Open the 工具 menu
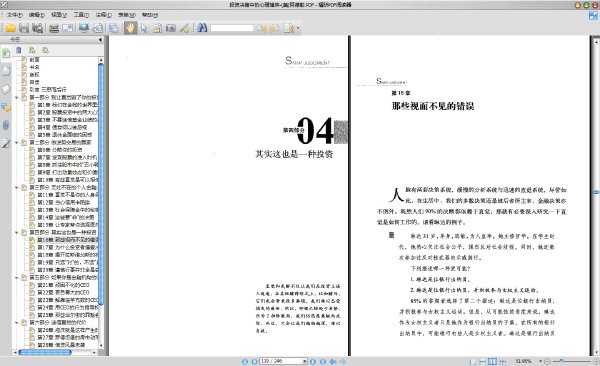600x366 pixels. 81,15
